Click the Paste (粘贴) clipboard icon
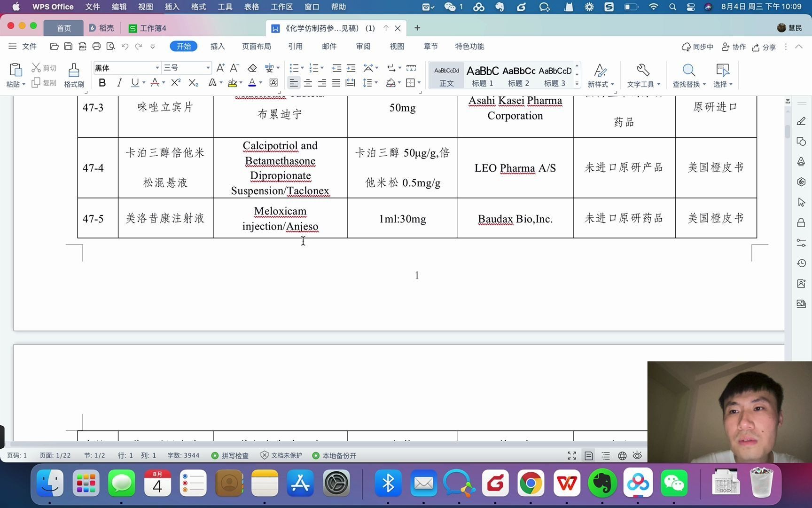The image size is (812, 508). (x=16, y=70)
